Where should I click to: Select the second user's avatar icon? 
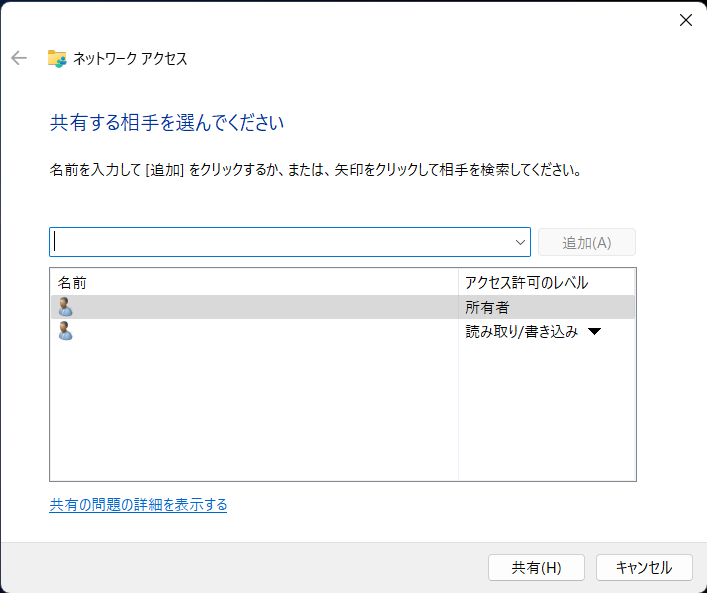coord(66,331)
